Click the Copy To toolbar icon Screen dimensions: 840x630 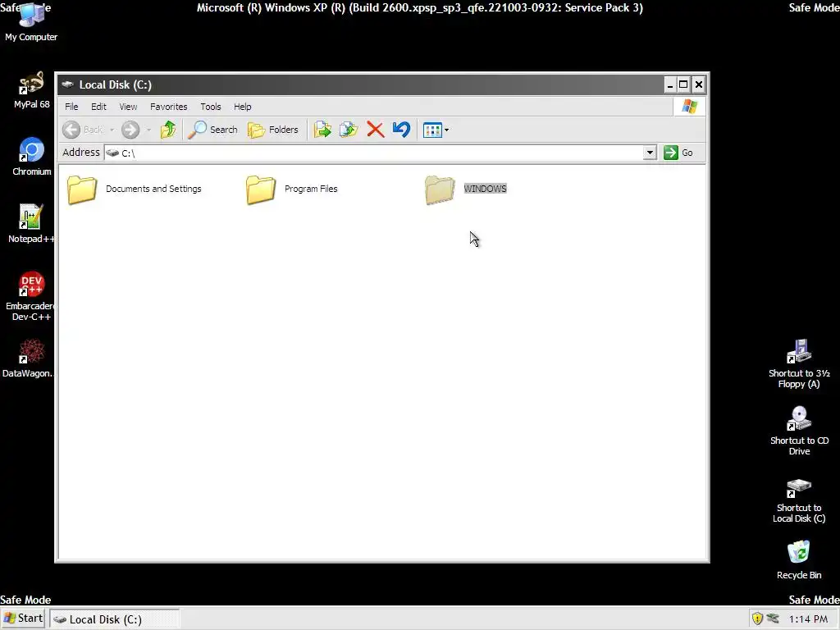point(349,130)
